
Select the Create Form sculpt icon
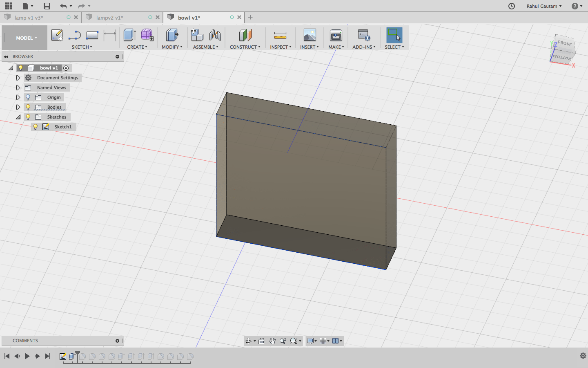[x=147, y=35]
